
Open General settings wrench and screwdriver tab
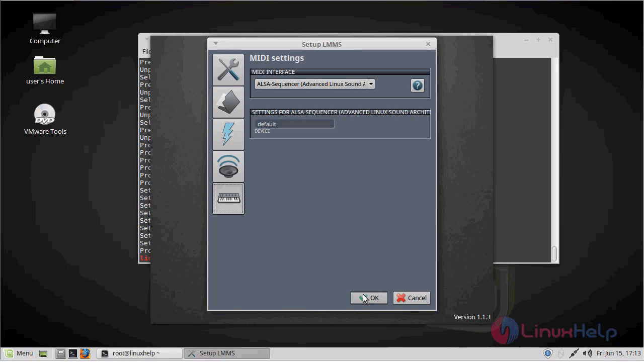[228, 70]
